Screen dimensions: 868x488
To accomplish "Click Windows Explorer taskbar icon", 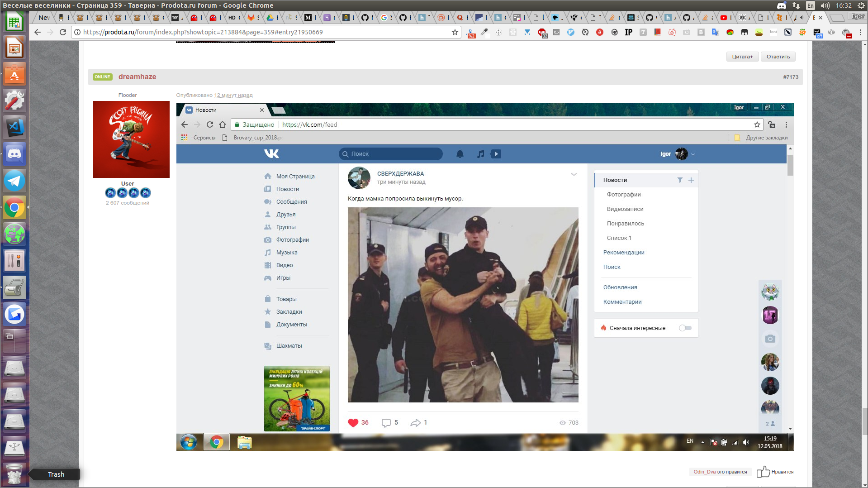I will pyautogui.click(x=244, y=442).
